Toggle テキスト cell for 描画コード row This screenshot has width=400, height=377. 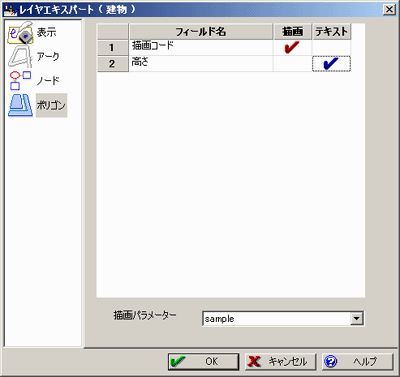tap(331, 48)
